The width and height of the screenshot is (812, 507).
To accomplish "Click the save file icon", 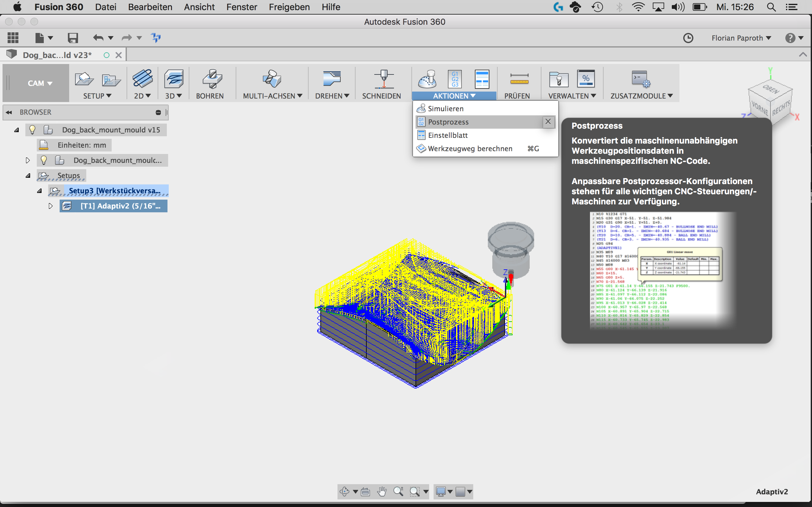I will coord(72,38).
